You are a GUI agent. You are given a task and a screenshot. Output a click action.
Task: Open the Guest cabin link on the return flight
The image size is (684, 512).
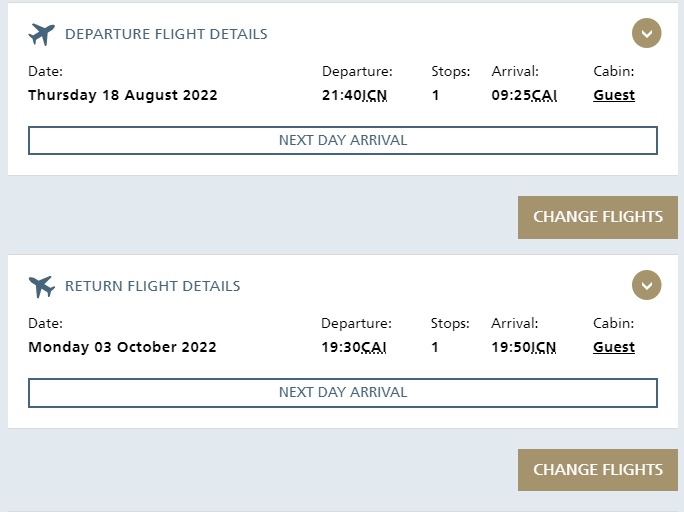coord(614,347)
